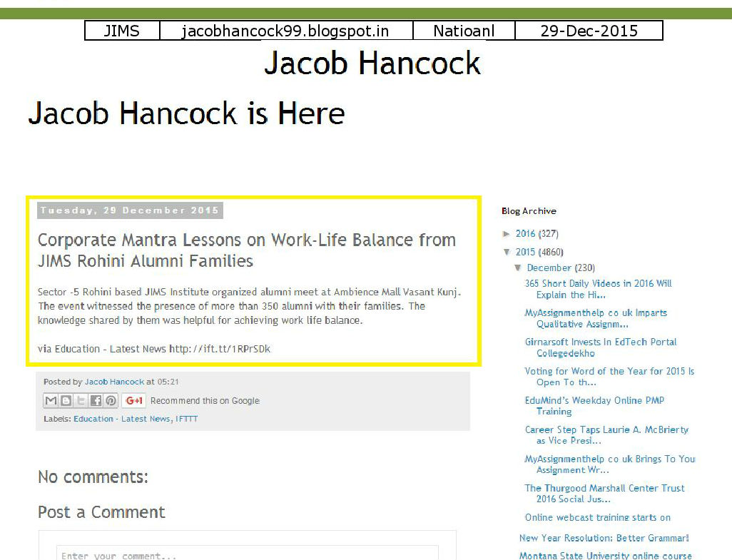Open the 2015 (4860) archive link
Viewport: 732px width, 560px height.
coord(525,252)
